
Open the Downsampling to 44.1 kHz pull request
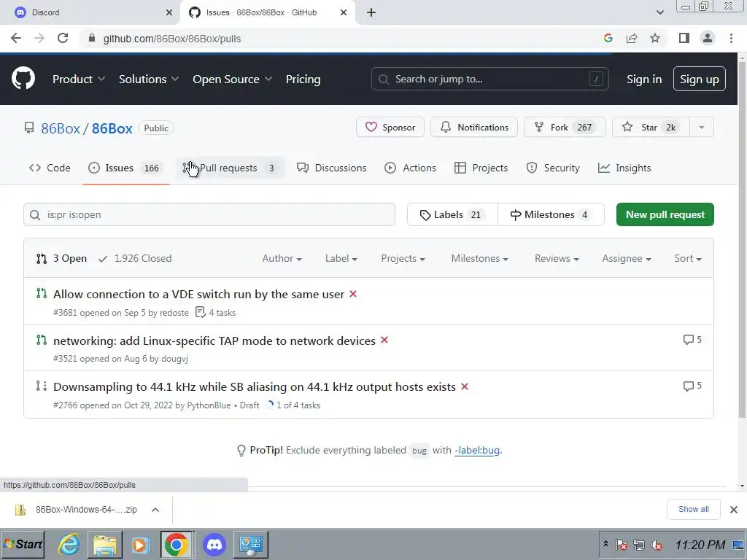point(255,386)
